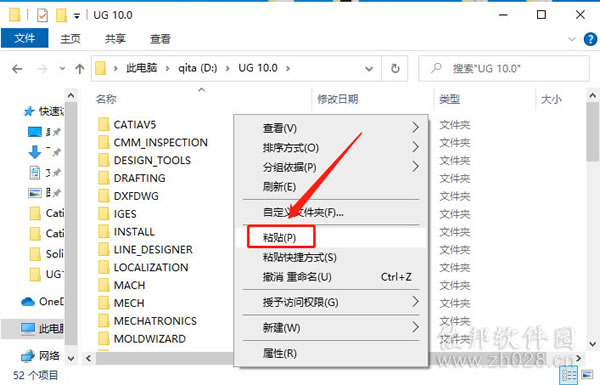Screen dimensions: 600x385
Task: Open the 文件 ribbon tab
Action: 24,38
